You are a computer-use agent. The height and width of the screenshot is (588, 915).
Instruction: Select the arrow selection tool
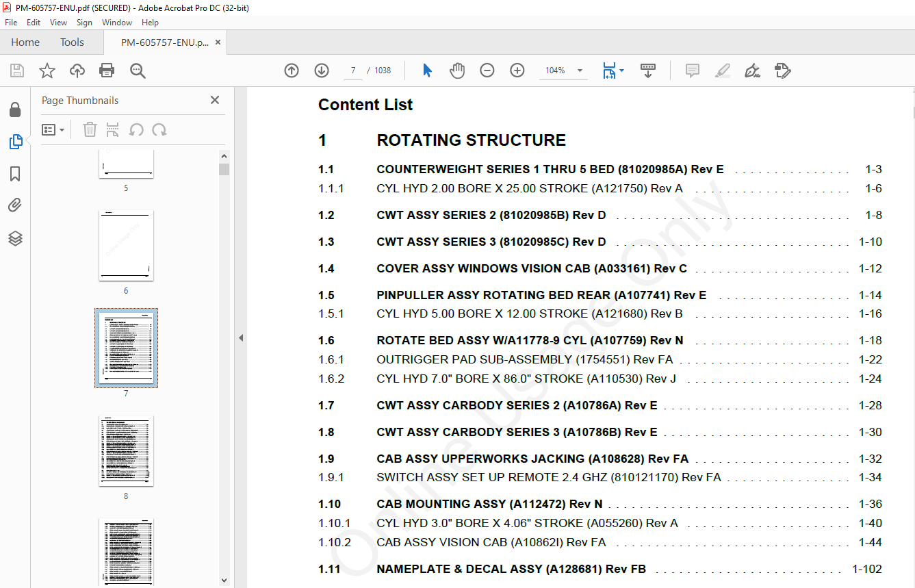pyautogui.click(x=428, y=71)
